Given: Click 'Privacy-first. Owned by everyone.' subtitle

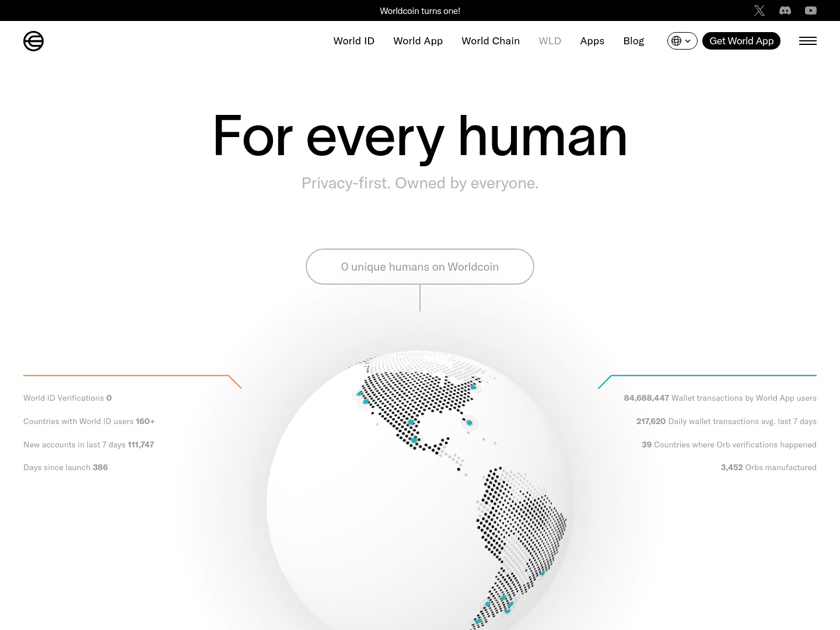Looking at the screenshot, I should (420, 183).
